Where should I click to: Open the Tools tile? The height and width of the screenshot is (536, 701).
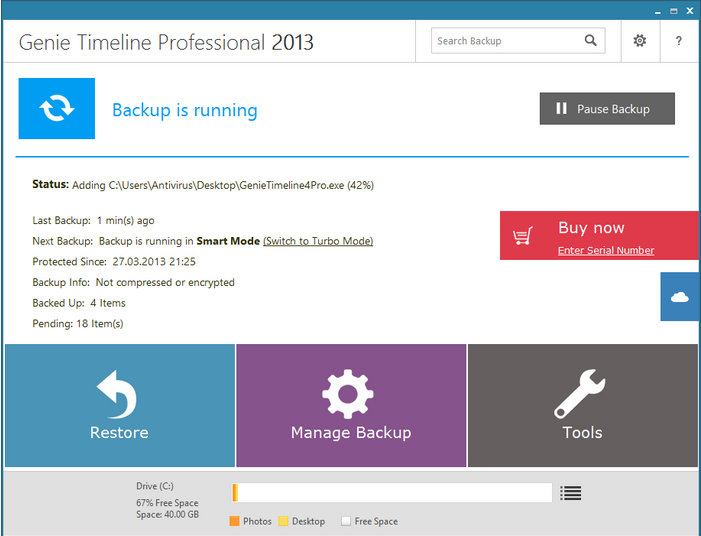(583, 405)
